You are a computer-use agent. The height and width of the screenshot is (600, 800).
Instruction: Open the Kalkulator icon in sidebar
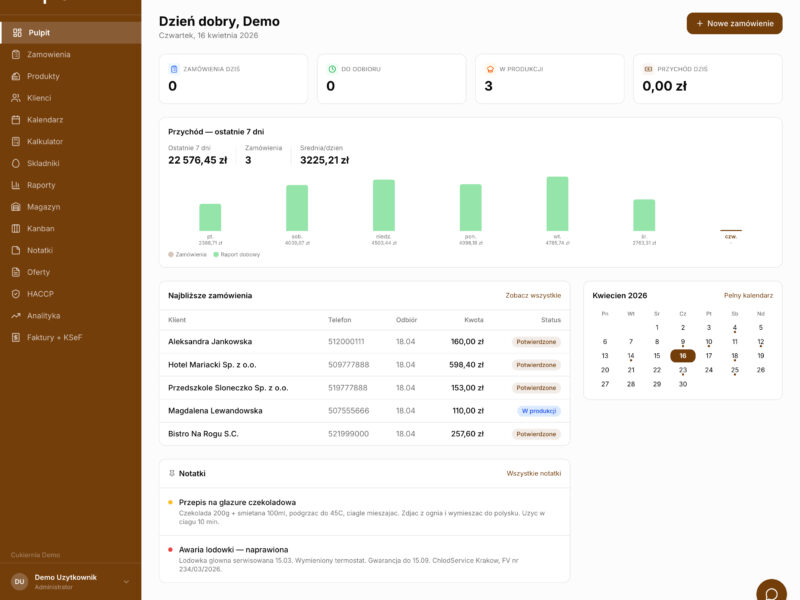(16, 141)
